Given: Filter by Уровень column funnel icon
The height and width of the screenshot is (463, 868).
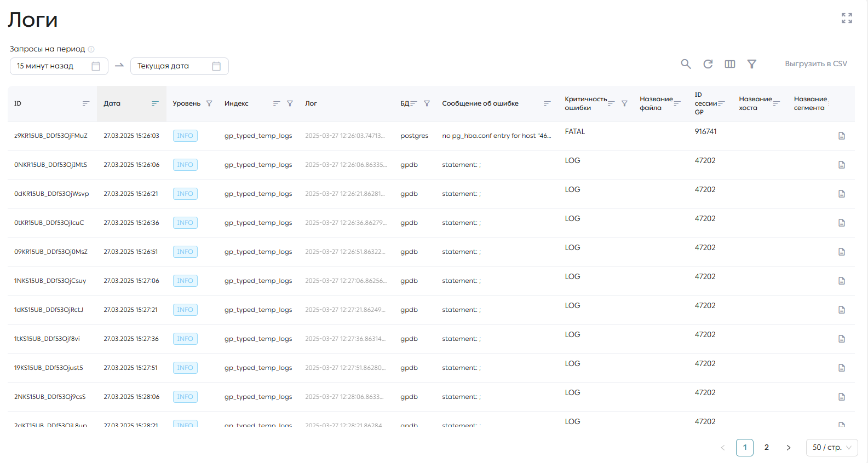Looking at the screenshot, I should point(209,103).
